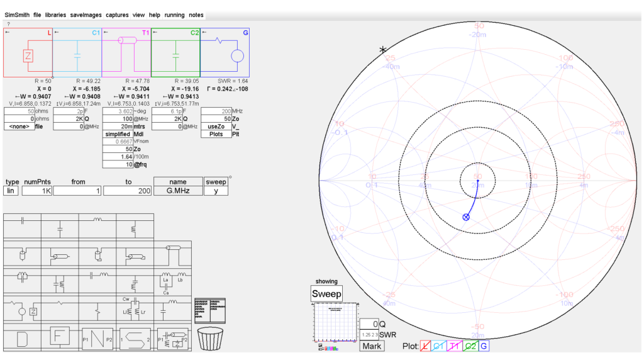
Task: Select the D block component
Action: click(x=22, y=339)
